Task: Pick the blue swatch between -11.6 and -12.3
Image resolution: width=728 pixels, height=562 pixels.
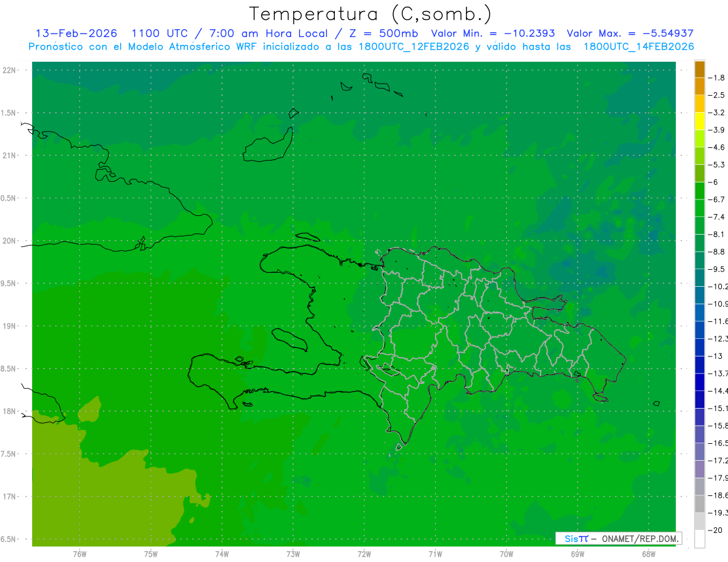Action: pyautogui.click(x=699, y=330)
